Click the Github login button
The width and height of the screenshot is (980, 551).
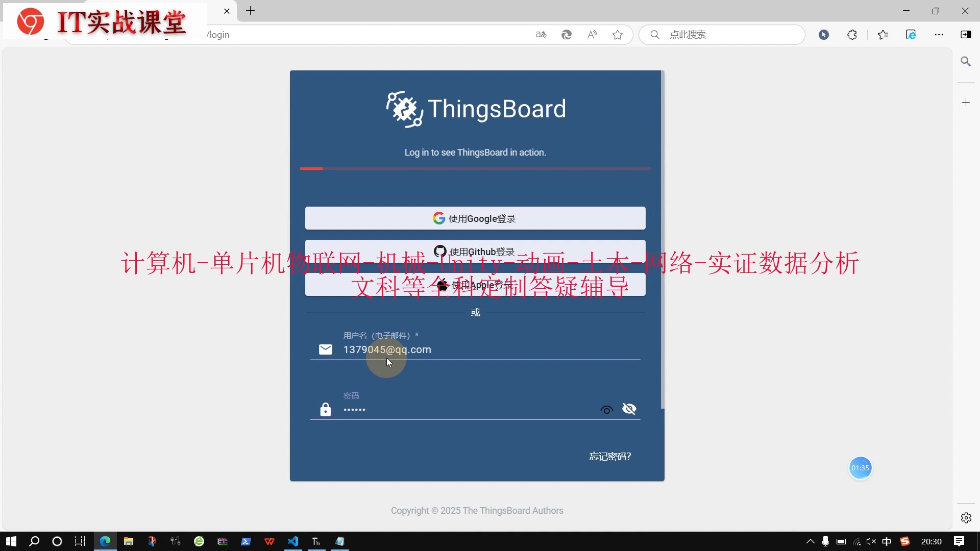[x=475, y=251]
